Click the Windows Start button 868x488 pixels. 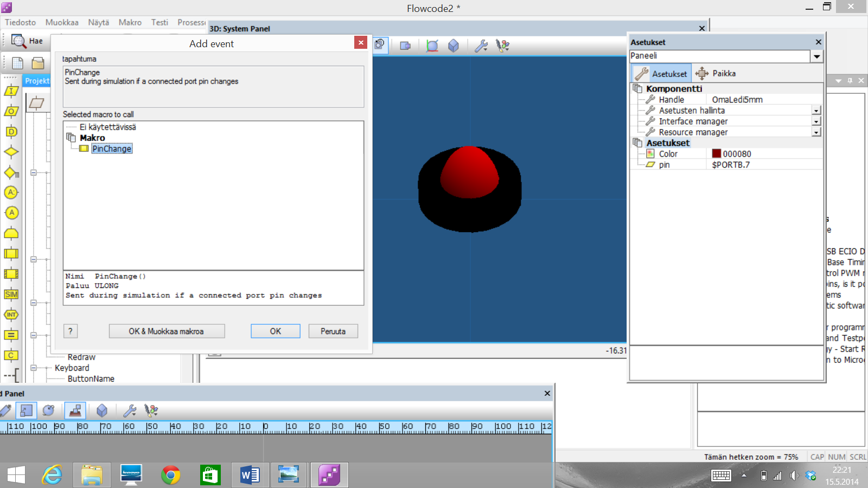click(x=16, y=476)
